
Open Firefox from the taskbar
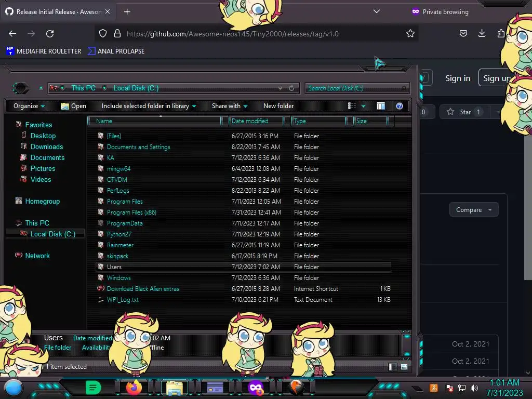(x=134, y=388)
